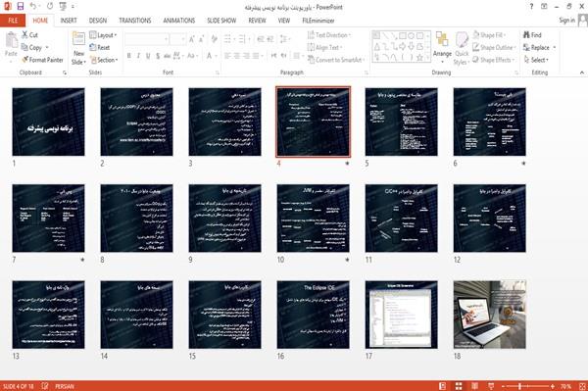Open the Select dropdown in Editing
This screenshot has width=588, height=391.
[x=536, y=60]
